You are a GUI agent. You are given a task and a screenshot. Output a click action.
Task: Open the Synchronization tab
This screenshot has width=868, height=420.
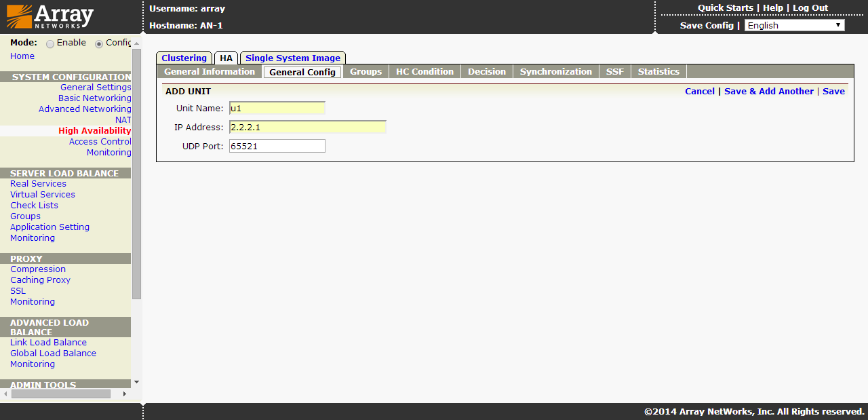point(555,72)
